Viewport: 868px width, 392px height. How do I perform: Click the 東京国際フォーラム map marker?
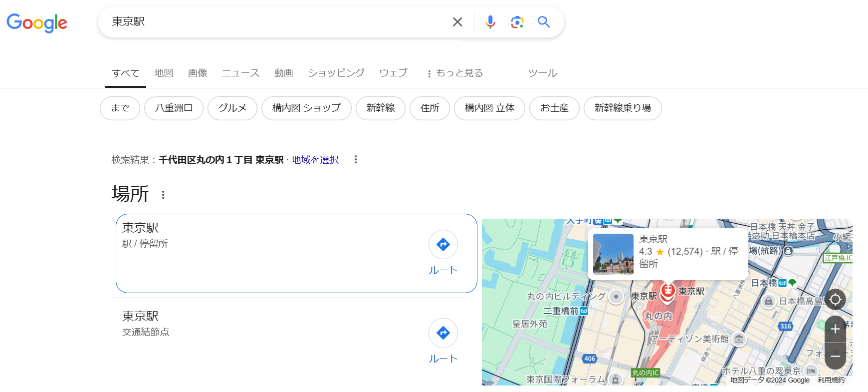click(616, 380)
